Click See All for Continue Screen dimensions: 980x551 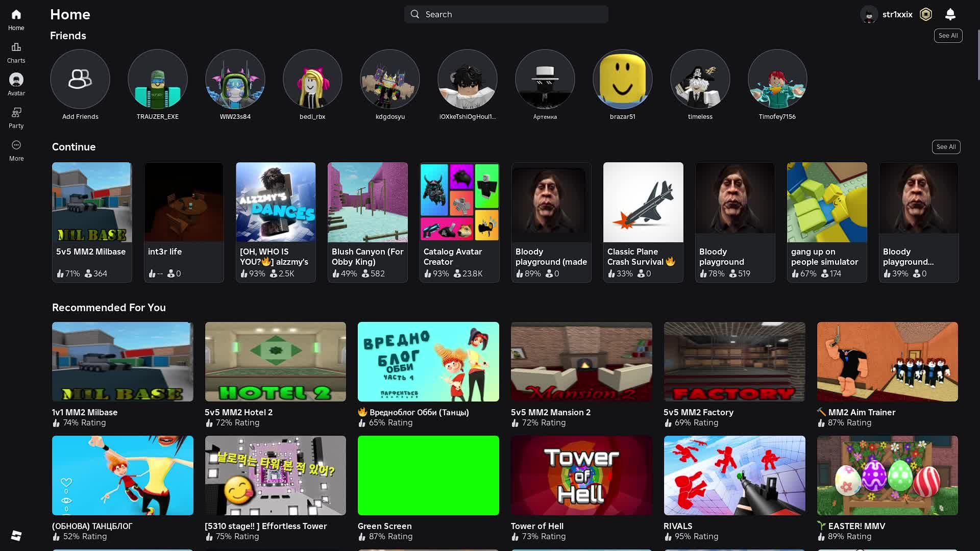[946, 147]
